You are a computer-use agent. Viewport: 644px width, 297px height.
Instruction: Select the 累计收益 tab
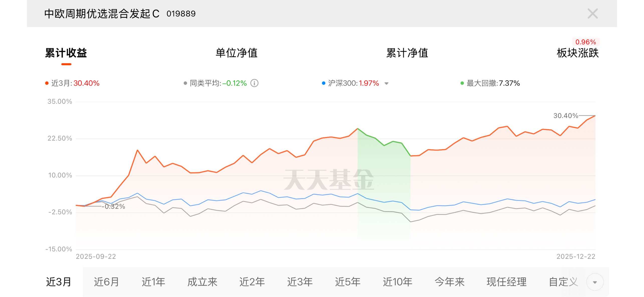tap(66, 53)
